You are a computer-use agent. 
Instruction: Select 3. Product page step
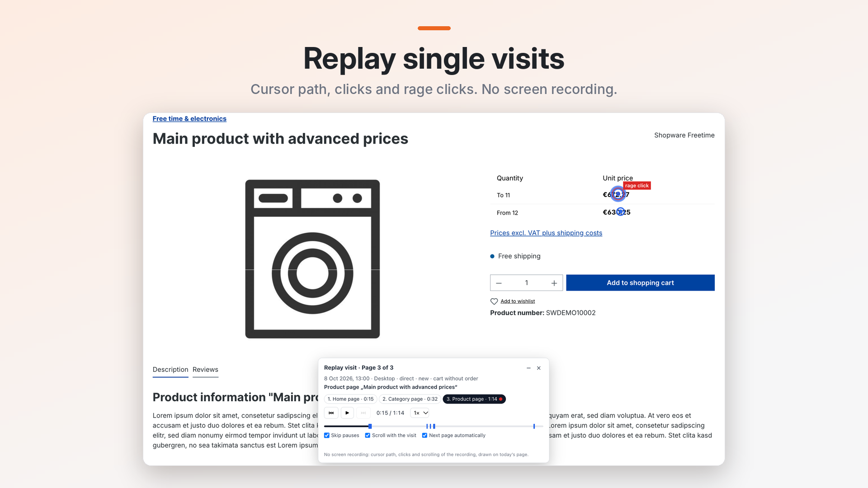(474, 399)
